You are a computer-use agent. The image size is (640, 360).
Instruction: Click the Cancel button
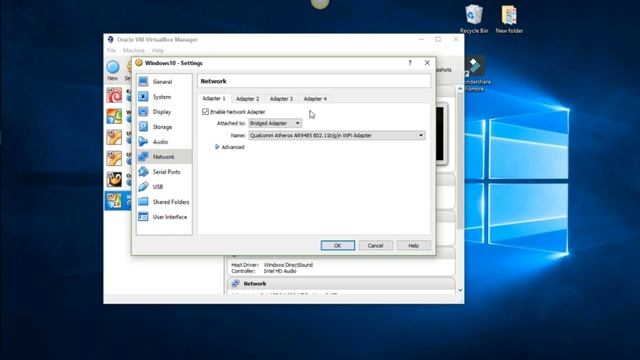(x=376, y=245)
